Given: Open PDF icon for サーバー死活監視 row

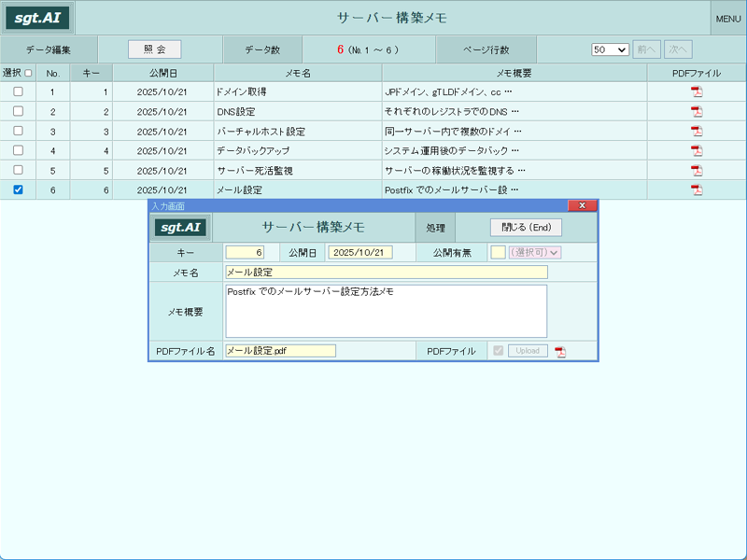Looking at the screenshot, I should click(x=697, y=171).
